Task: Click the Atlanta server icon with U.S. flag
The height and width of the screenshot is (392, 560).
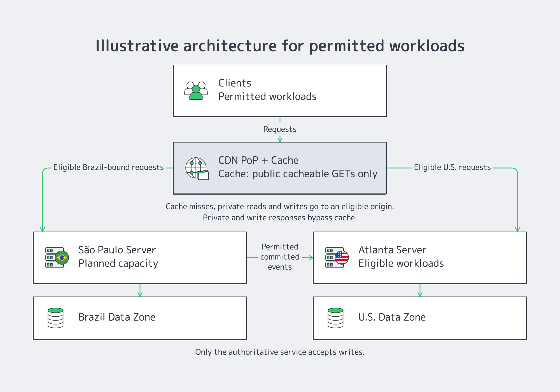Action: point(337,258)
